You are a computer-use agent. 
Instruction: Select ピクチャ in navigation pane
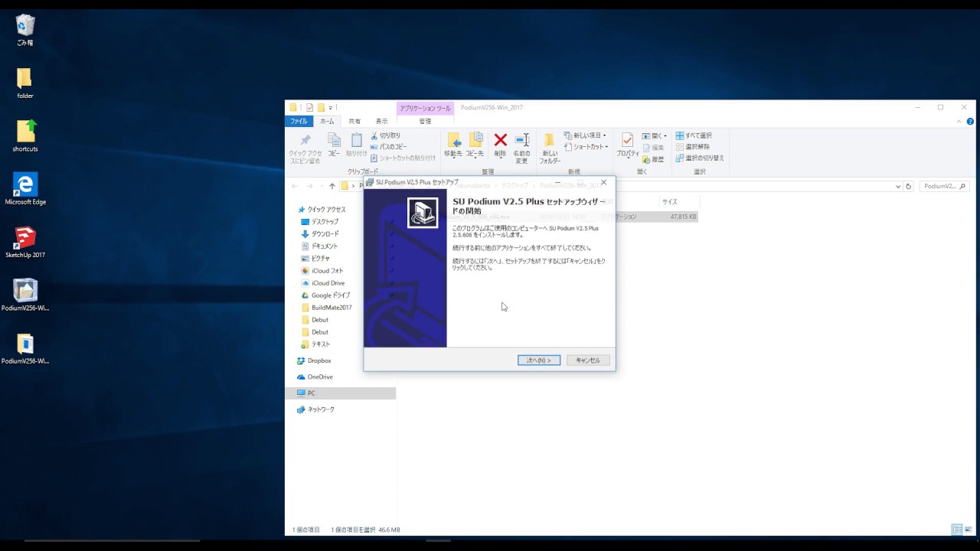click(x=315, y=258)
